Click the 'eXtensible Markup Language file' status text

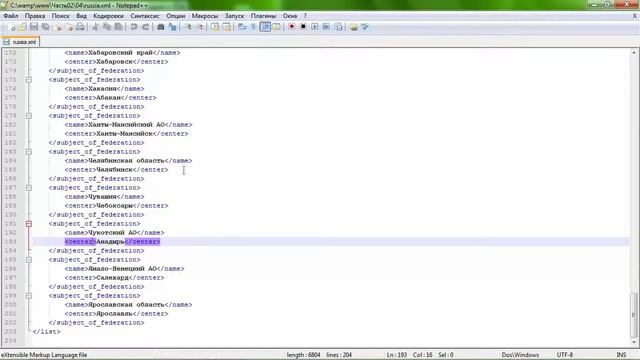(x=44, y=355)
